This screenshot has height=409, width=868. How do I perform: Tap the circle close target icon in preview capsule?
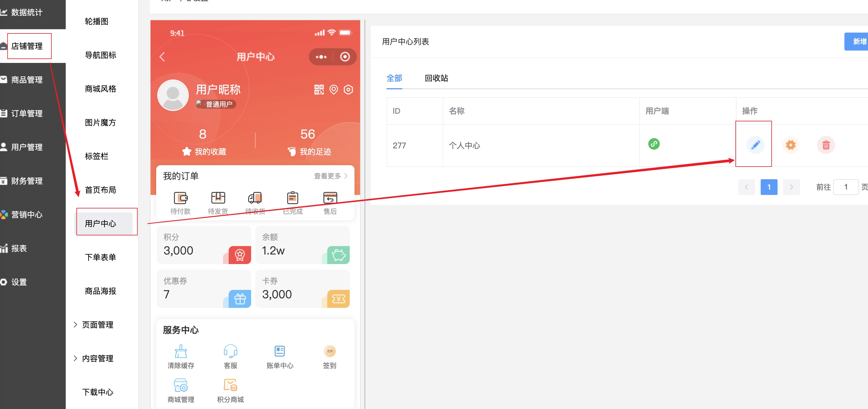[345, 56]
